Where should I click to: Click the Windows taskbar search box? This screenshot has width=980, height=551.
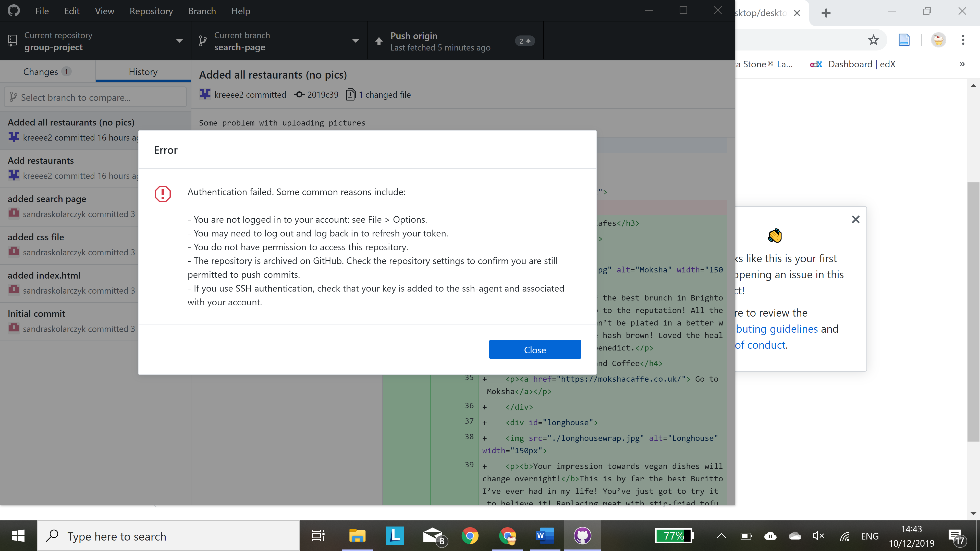pyautogui.click(x=168, y=536)
